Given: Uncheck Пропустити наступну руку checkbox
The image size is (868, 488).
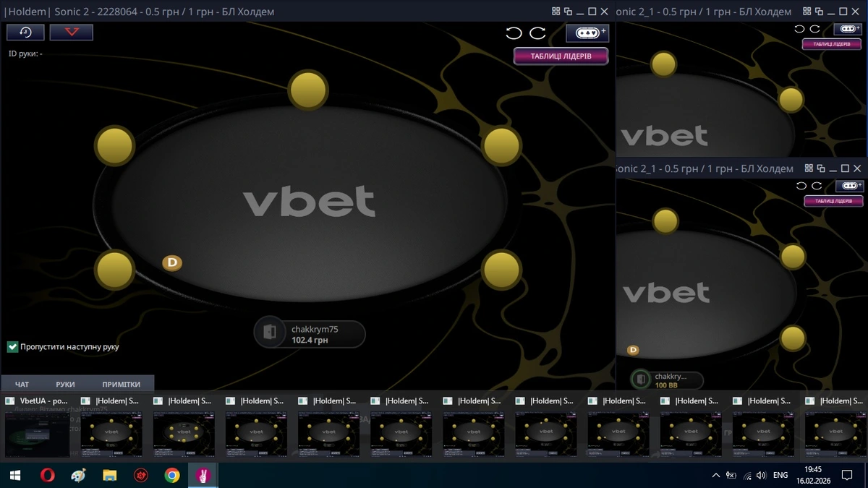Looking at the screenshot, I should pyautogui.click(x=12, y=347).
